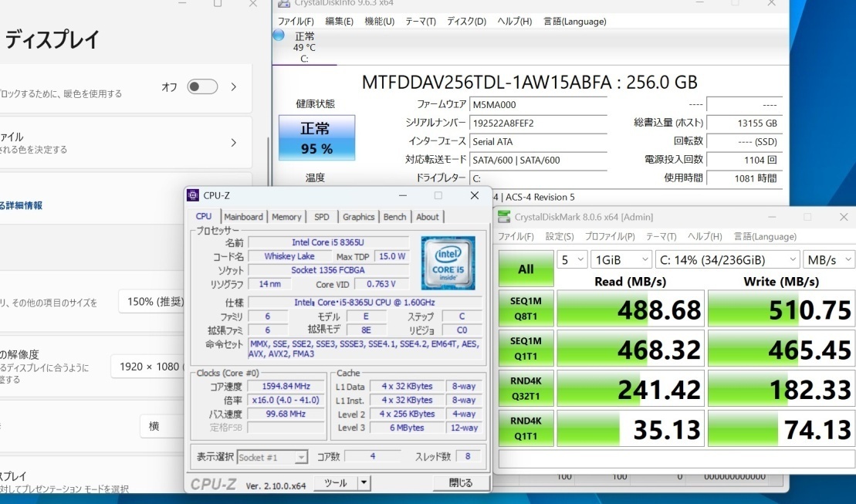This screenshot has height=504, width=856.
Task: Click the MTFDDAV256TDL drive model heading
Action: click(x=530, y=83)
